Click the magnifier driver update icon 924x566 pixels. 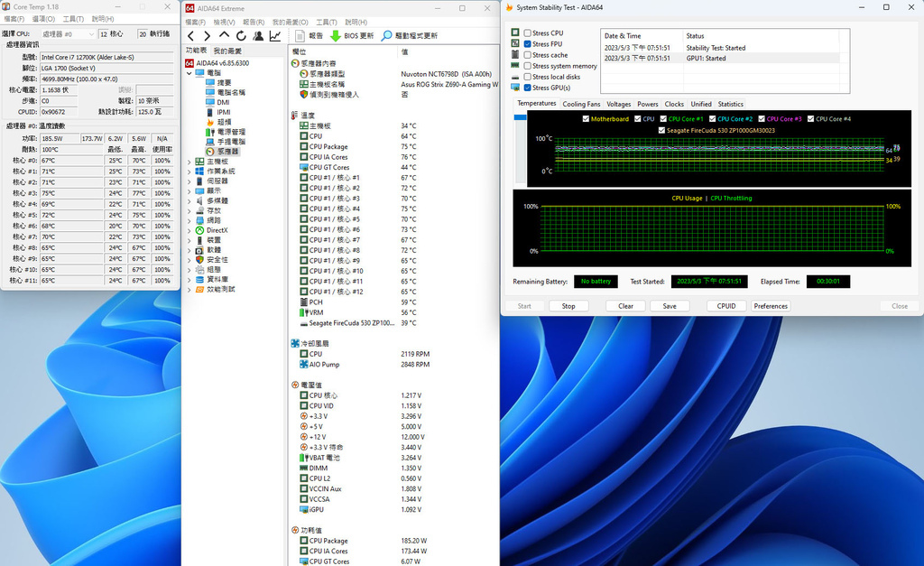click(386, 36)
